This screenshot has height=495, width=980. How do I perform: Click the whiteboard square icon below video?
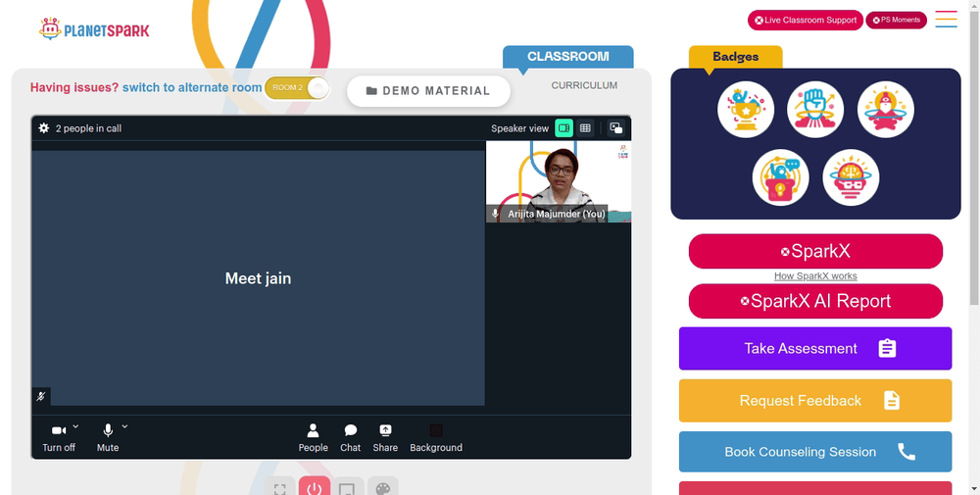coord(349,487)
